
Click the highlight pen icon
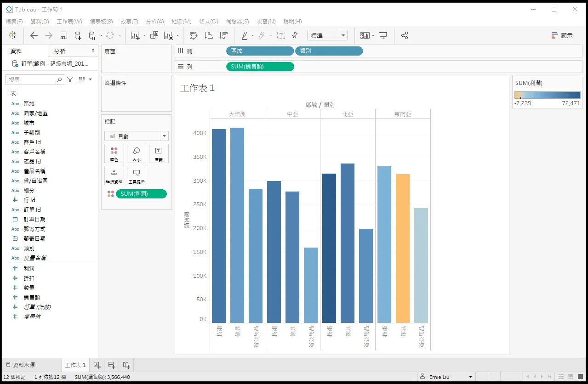coord(245,35)
